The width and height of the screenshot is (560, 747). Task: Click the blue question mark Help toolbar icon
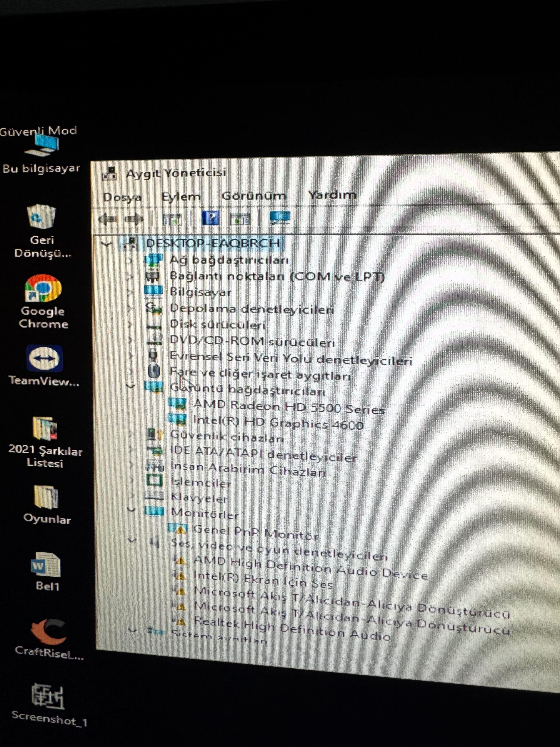pyautogui.click(x=210, y=218)
